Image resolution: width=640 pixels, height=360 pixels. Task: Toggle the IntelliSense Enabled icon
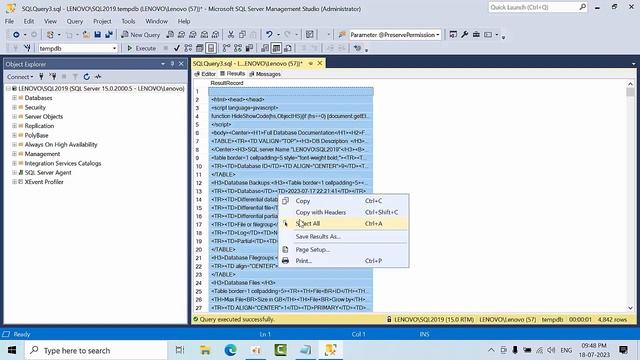tap(211, 48)
